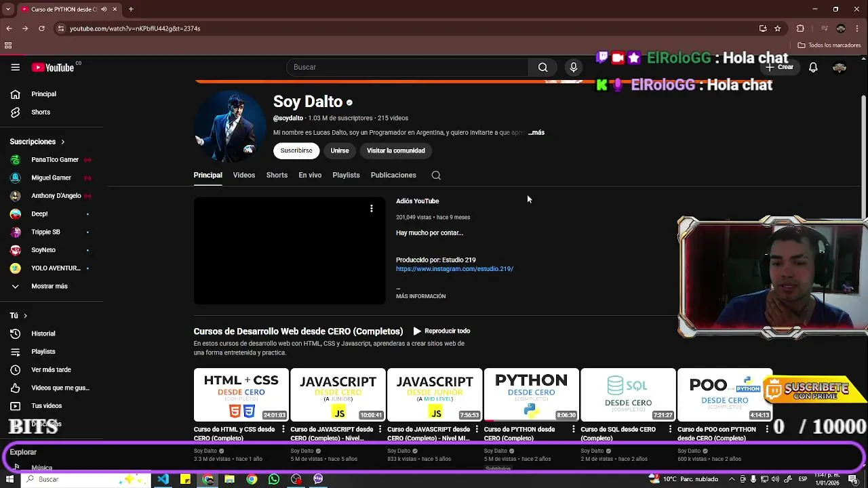
Task: Open the HTML + CSS desde cero thumbnail
Action: [241, 394]
